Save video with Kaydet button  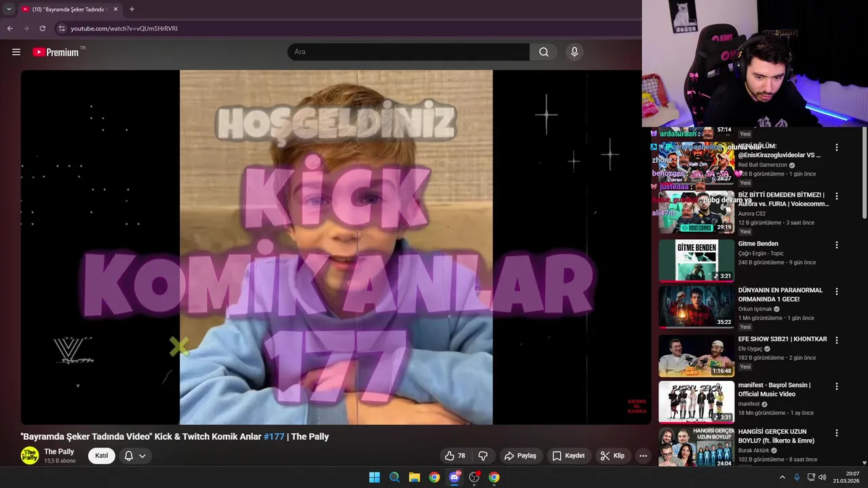tap(568, 456)
